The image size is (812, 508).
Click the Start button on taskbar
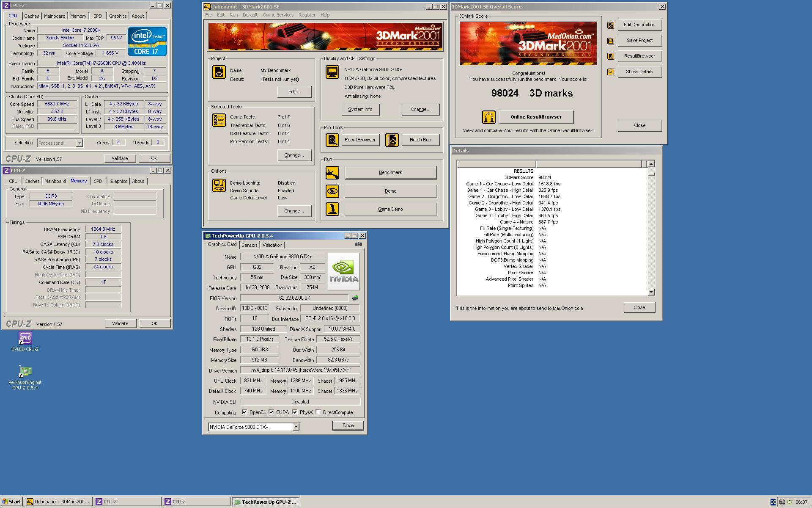point(12,502)
